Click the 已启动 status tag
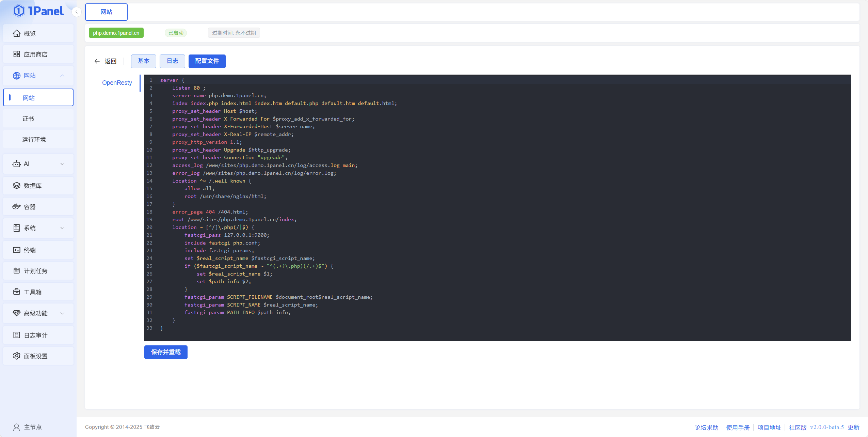 click(x=176, y=33)
